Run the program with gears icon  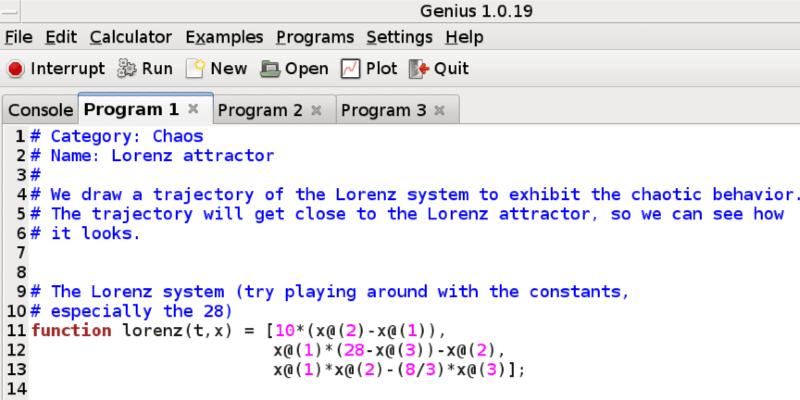tap(127, 69)
